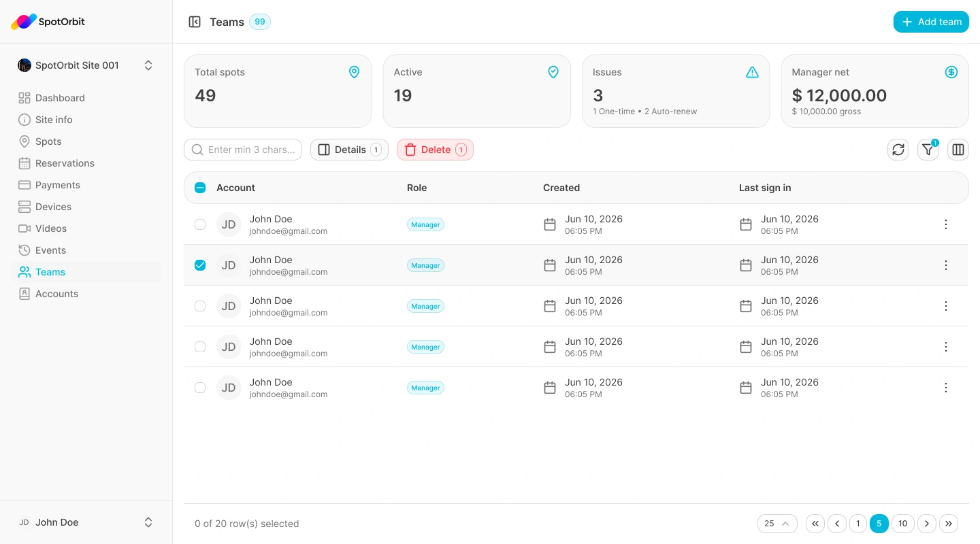Viewport: 980px width, 544px height.
Task: Uncheck the checked John Doe row checkbox
Action: pyautogui.click(x=200, y=265)
